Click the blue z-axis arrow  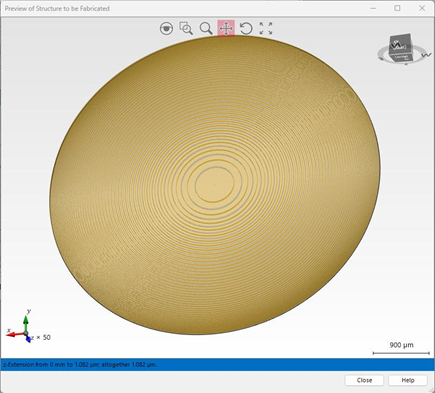[x=29, y=338]
